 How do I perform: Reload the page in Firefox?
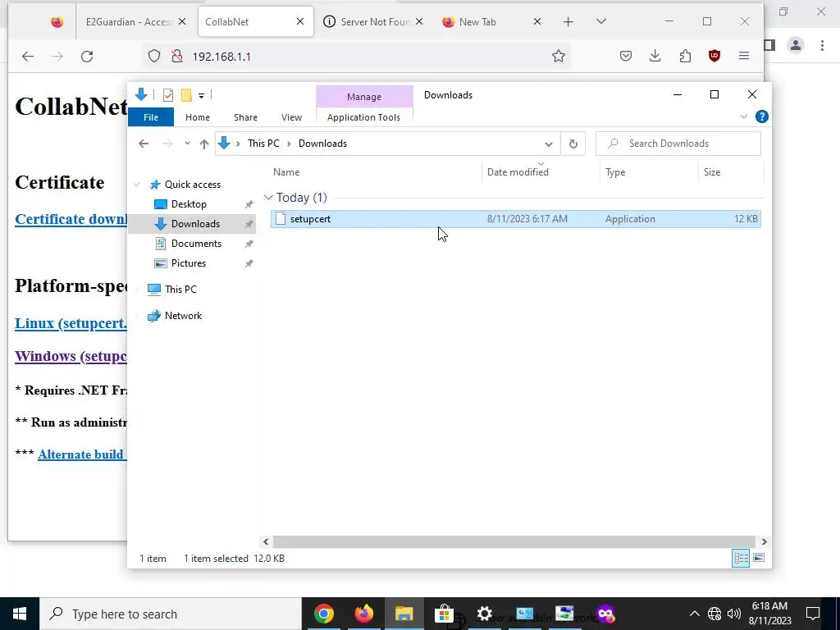(x=87, y=57)
